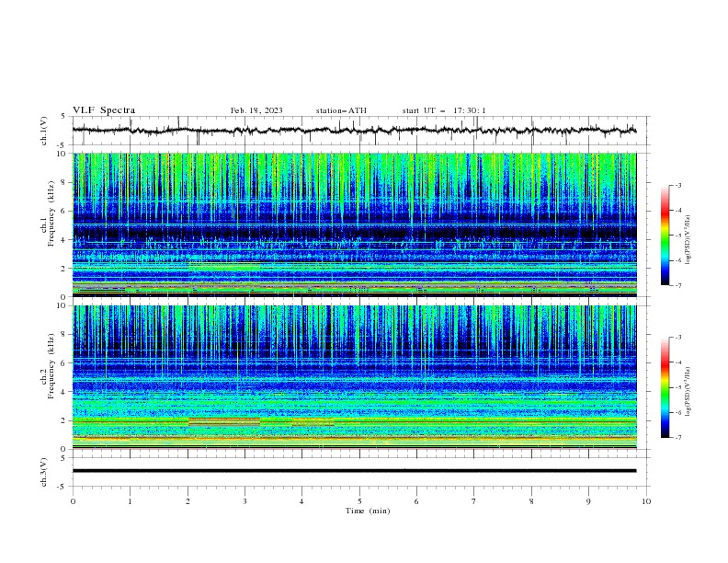728x563 pixels.
Task: Select the date "Feb. 18, 2023"
Action: [256, 110]
